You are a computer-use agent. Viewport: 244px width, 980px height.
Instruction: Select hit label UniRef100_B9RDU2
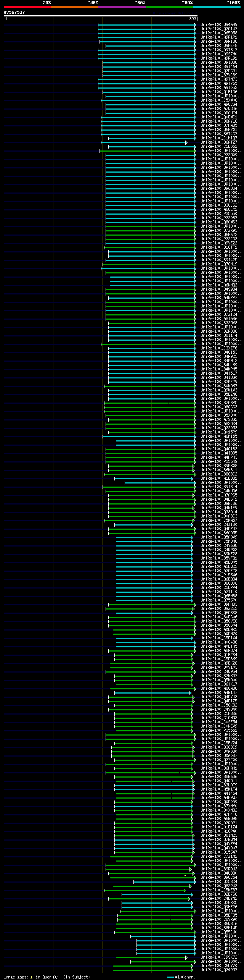click(x=219, y=869)
